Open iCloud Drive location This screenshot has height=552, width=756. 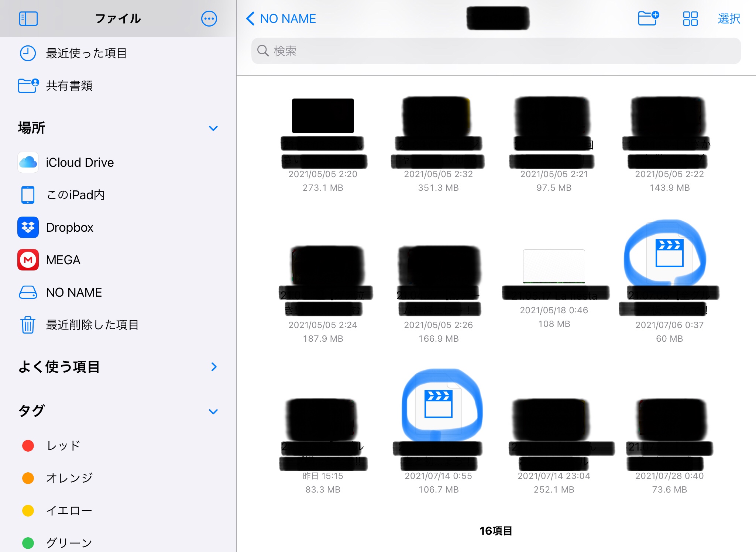[79, 162]
